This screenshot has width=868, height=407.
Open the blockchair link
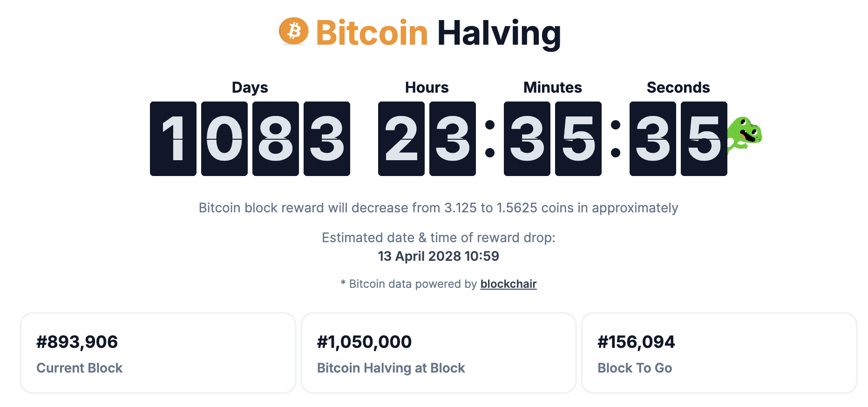tap(508, 284)
